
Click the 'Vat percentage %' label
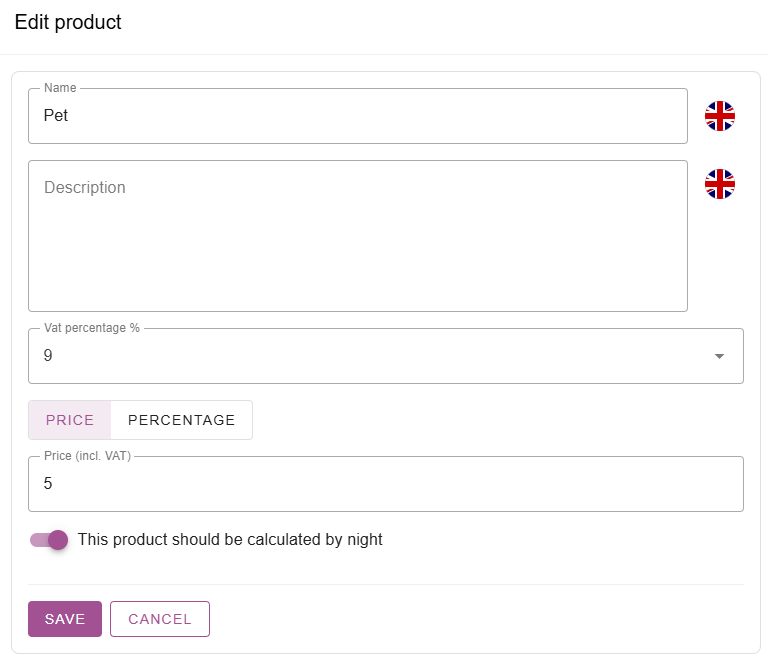point(92,328)
